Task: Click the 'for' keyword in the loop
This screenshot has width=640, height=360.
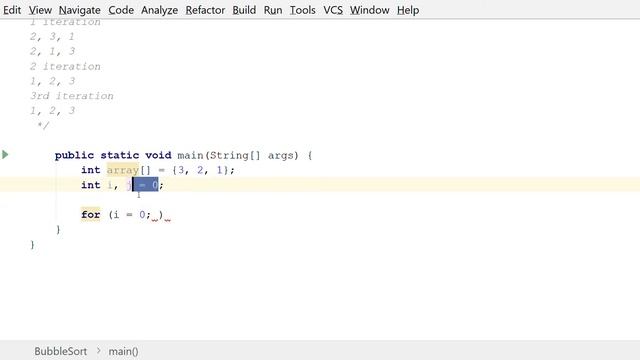Action: [91, 214]
